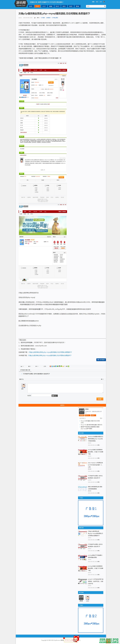Open the ASP nav item

click(x=44, y=6)
